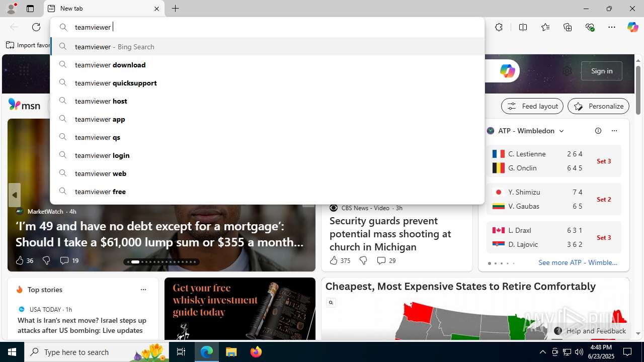Open volume control in tray

(579, 352)
